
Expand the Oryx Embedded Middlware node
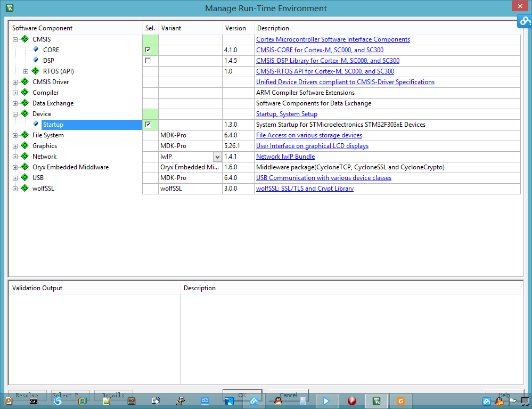point(15,167)
